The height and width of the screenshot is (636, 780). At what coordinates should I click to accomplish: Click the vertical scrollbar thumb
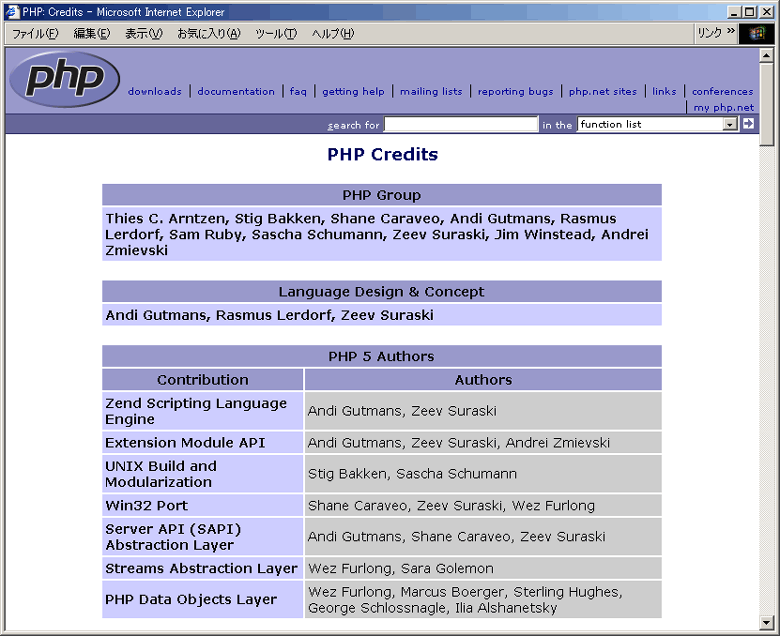click(767, 104)
